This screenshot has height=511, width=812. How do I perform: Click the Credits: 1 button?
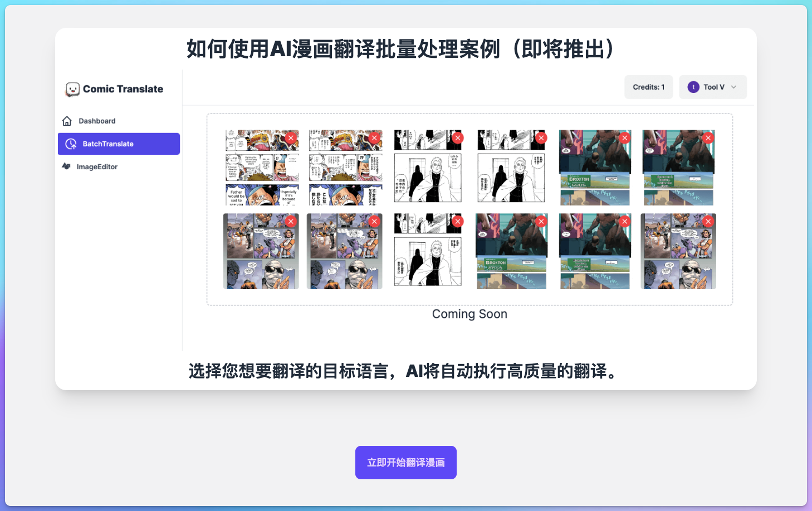(x=648, y=87)
